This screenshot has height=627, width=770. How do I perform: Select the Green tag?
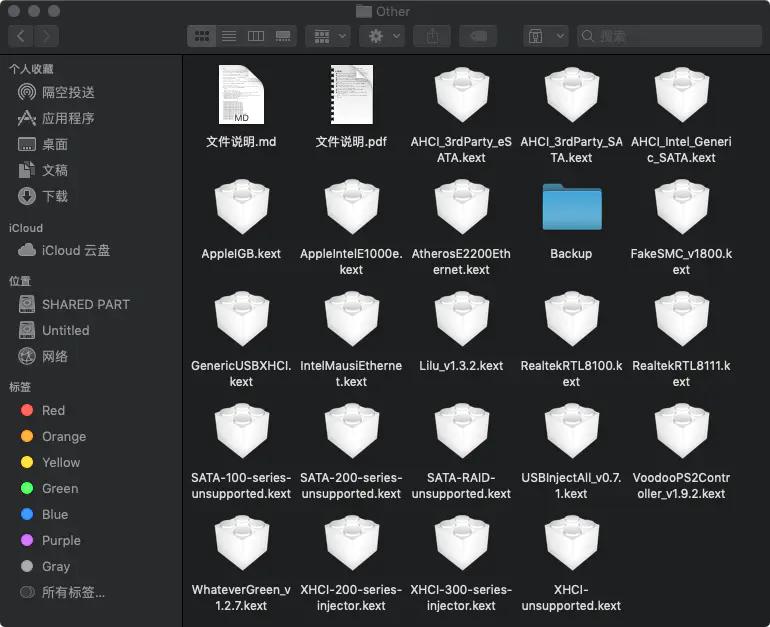tap(50, 489)
